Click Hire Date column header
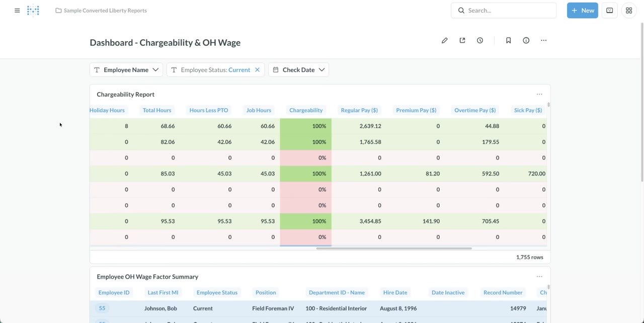The width and height of the screenshot is (644, 323). click(x=395, y=292)
